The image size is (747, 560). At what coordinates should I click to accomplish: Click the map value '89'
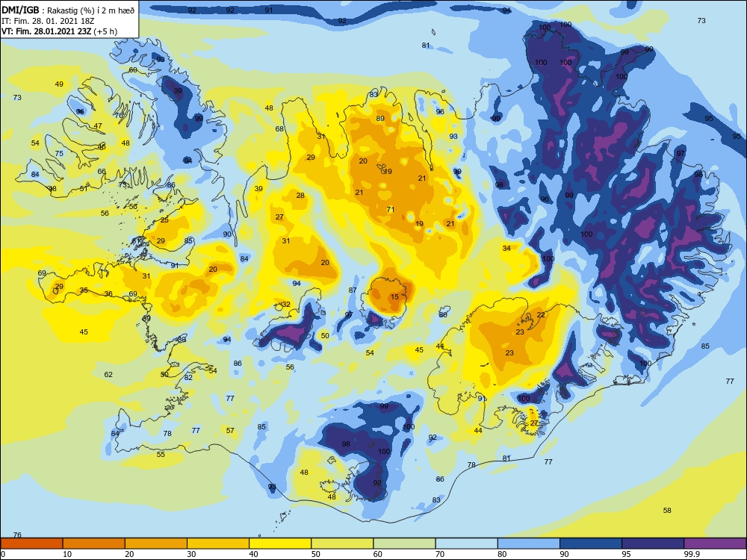coord(380,119)
